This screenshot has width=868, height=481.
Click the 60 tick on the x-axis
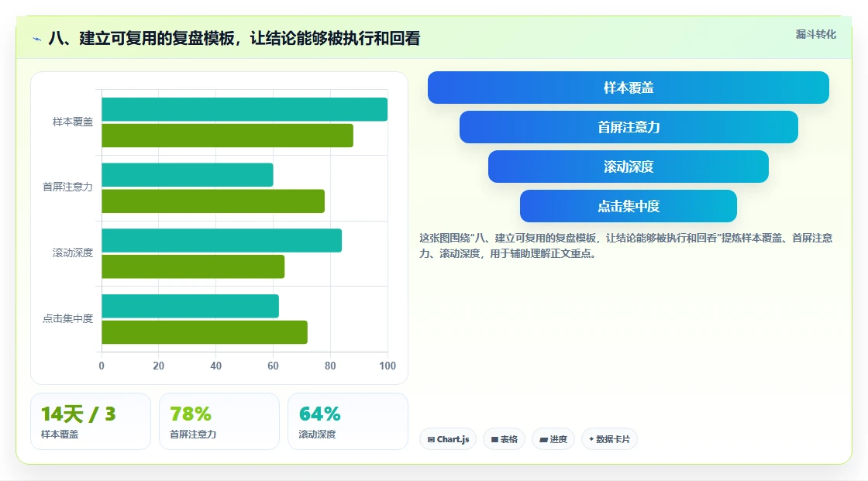273,366
